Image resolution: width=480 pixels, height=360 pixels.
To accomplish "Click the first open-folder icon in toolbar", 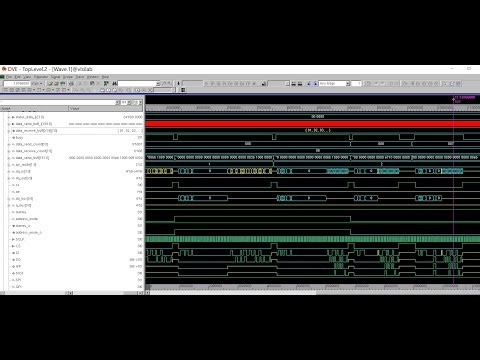I will pyautogui.click(x=50, y=83).
